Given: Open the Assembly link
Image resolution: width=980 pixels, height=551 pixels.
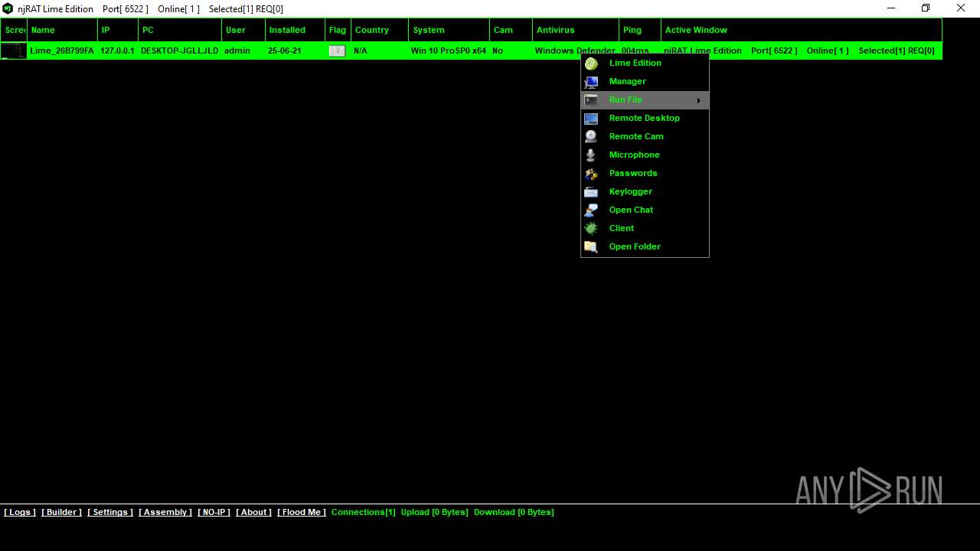Looking at the screenshot, I should [x=165, y=512].
